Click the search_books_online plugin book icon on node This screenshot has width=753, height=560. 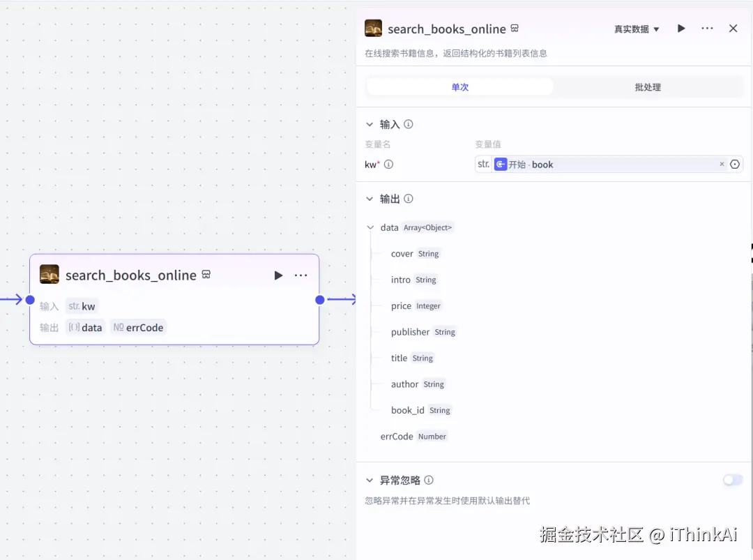(x=49, y=275)
